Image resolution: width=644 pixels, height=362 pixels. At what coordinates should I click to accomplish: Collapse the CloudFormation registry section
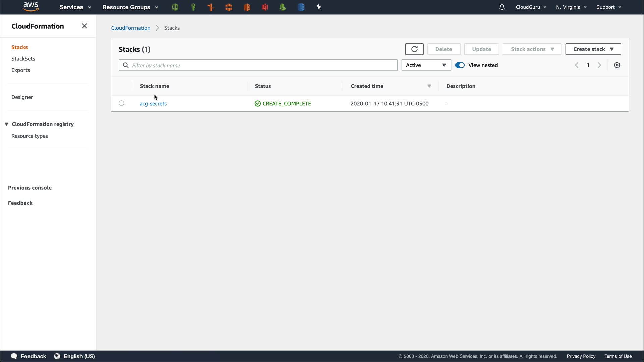click(6, 124)
